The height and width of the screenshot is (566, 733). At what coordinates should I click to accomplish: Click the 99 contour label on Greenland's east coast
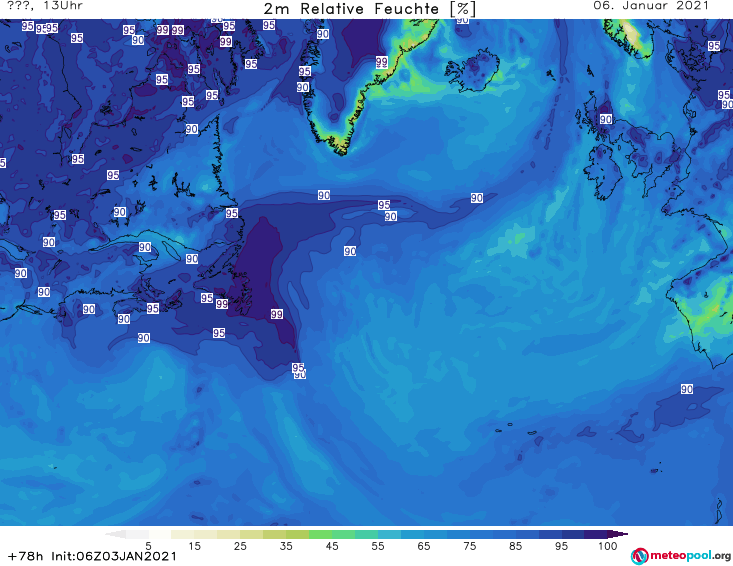(x=381, y=62)
